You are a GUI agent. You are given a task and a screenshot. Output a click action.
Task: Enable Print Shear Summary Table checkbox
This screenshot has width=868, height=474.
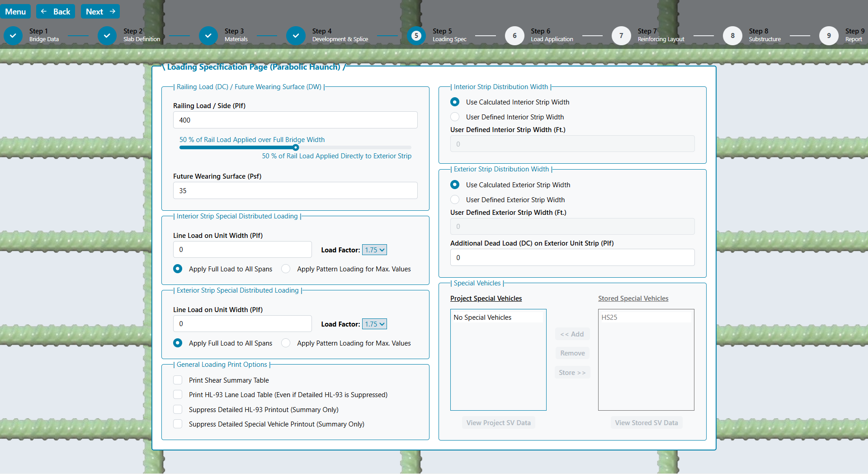pyautogui.click(x=178, y=380)
